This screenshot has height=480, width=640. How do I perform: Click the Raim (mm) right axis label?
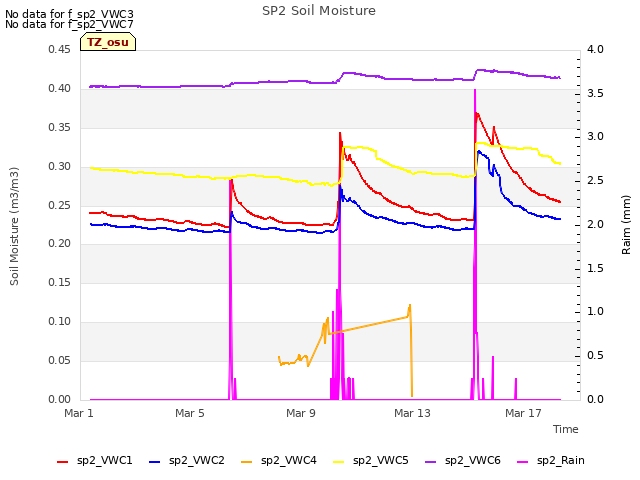click(626, 225)
